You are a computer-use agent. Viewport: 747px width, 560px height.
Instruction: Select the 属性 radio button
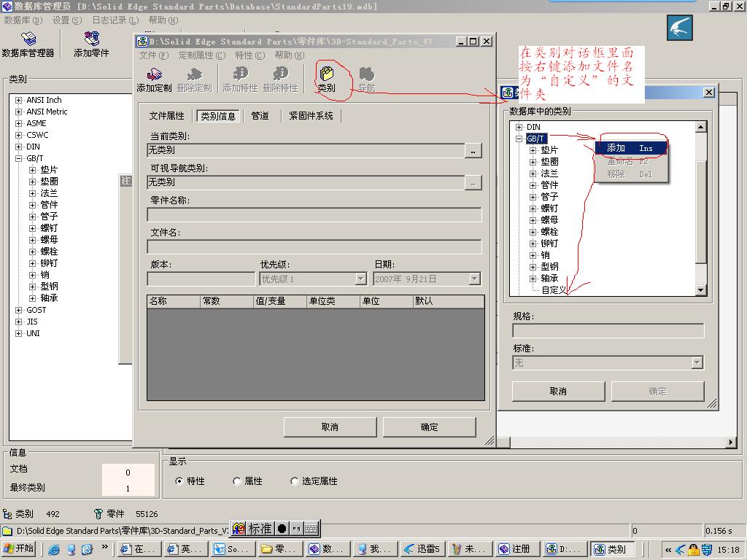(x=237, y=481)
